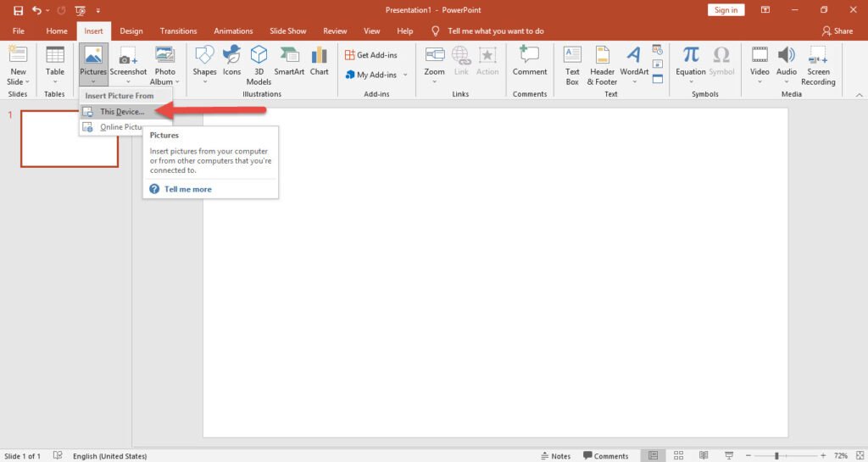
Task: Open the Review tab
Action: point(335,31)
